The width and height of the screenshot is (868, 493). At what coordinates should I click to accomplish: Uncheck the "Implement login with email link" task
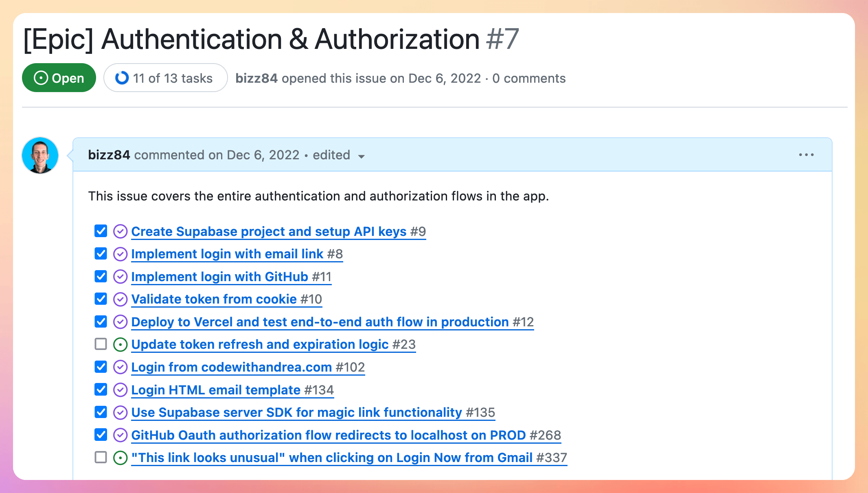coord(100,253)
